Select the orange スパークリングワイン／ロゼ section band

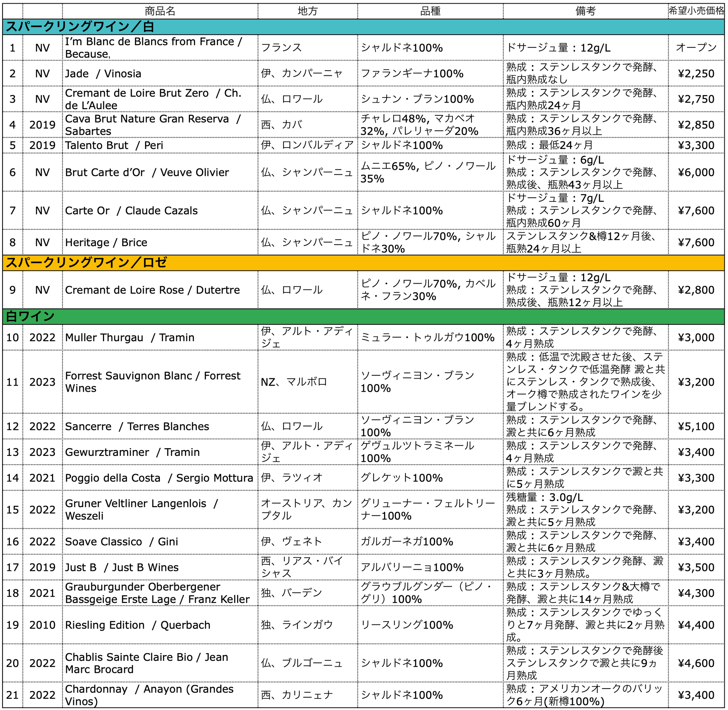click(363, 263)
